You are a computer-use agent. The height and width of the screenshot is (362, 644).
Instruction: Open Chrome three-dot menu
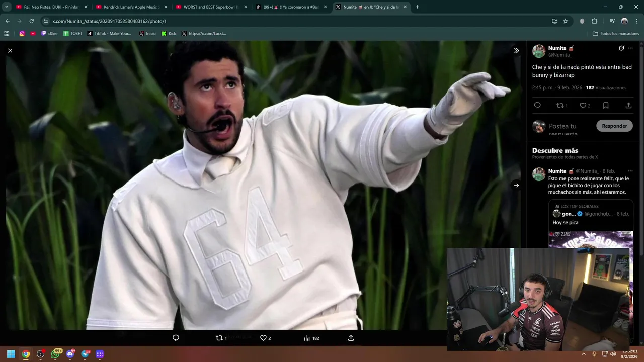coord(636,21)
